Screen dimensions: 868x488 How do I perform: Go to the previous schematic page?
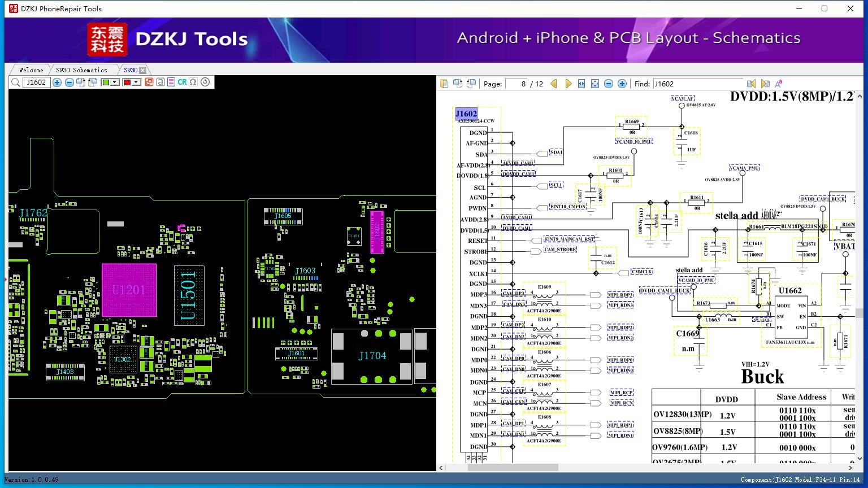[554, 84]
